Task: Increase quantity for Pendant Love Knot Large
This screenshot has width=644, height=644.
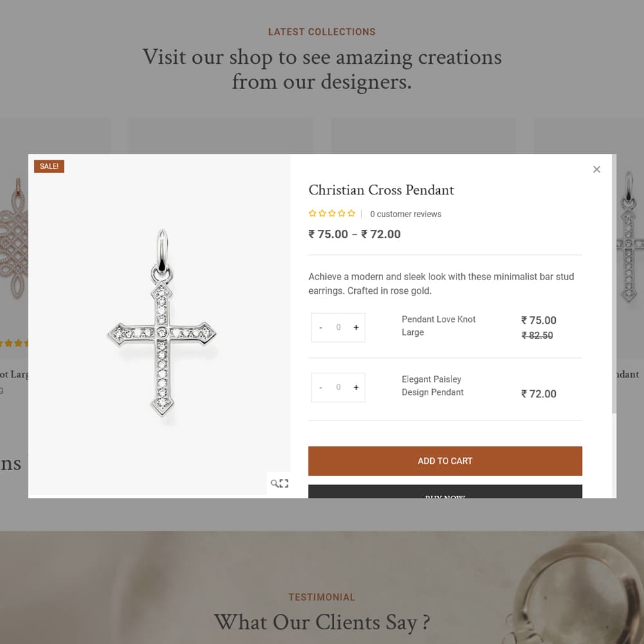Action: point(356,327)
